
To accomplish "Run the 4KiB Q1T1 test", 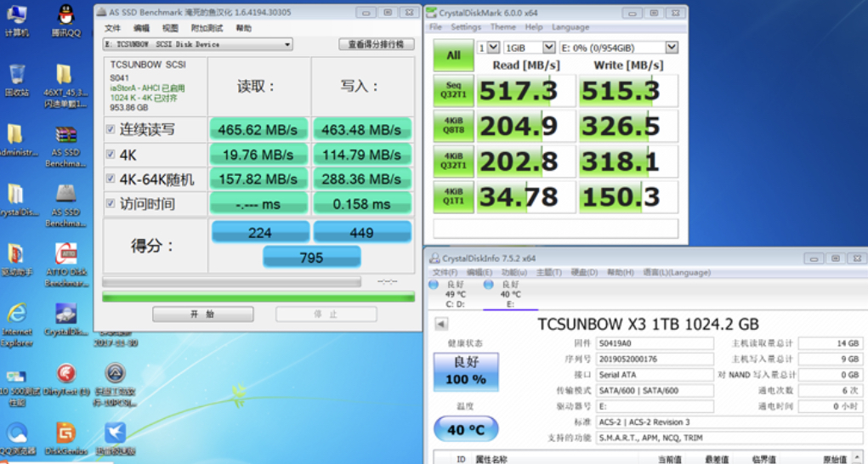I will pyautogui.click(x=453, y=197).
